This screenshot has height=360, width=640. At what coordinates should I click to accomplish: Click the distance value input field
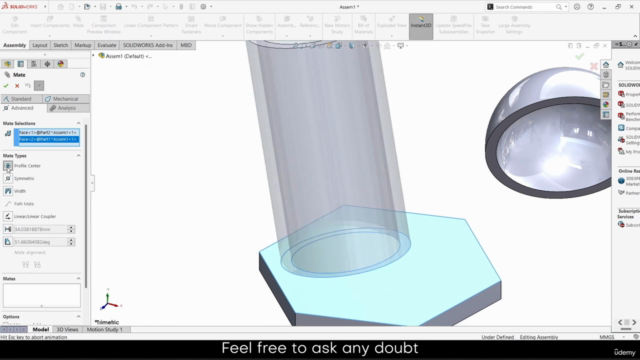click(x=40, y=229)
